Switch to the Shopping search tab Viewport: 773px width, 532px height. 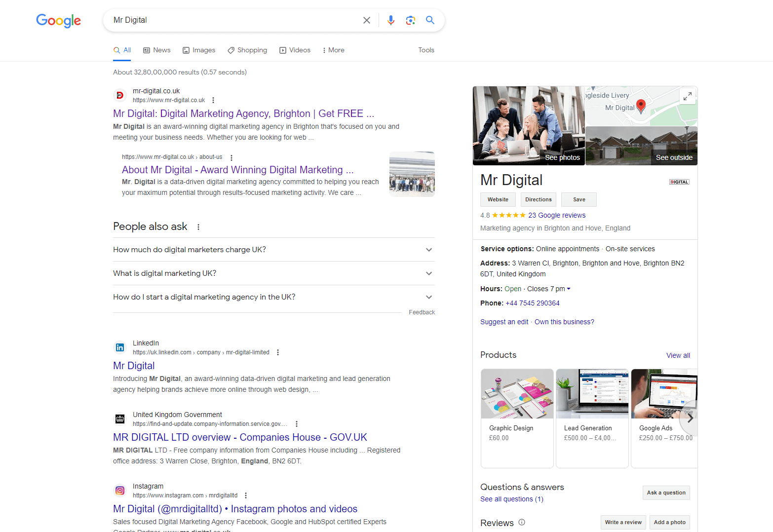tap(247, 50)
